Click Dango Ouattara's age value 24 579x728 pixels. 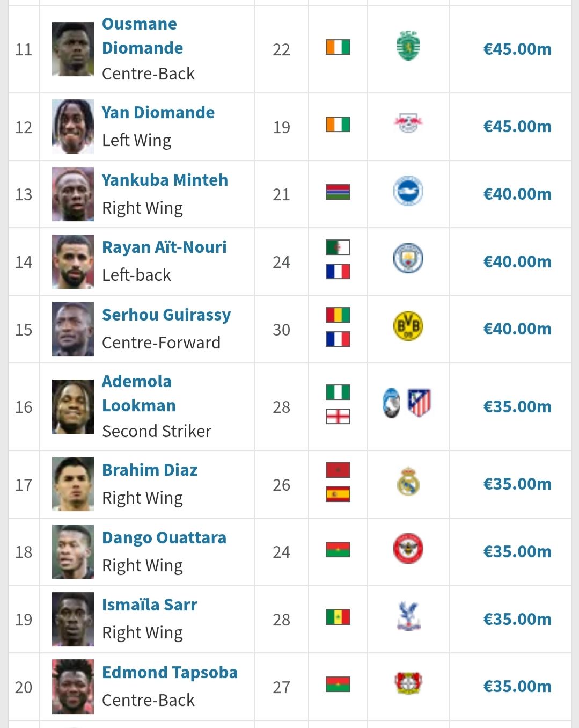pos(281,551)
